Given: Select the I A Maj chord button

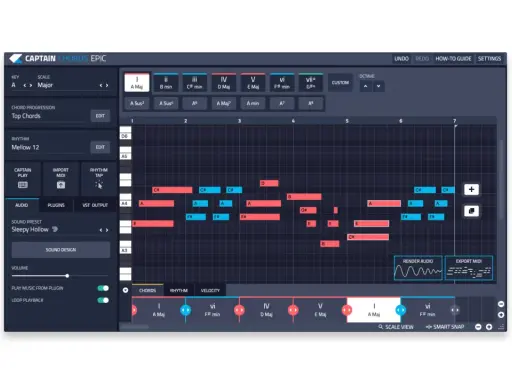Looking at the screenshot, I should 137,83.
